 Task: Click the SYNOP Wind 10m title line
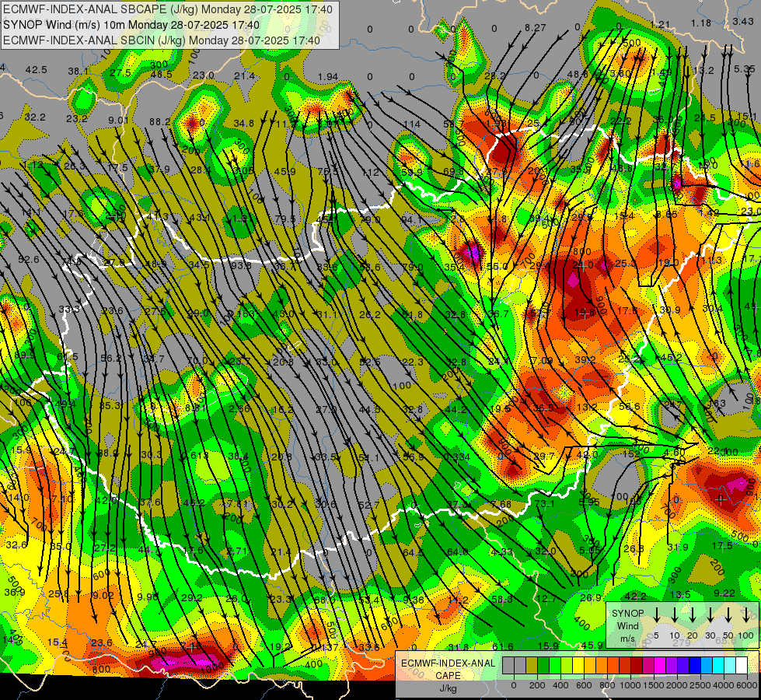pos(131,25)
